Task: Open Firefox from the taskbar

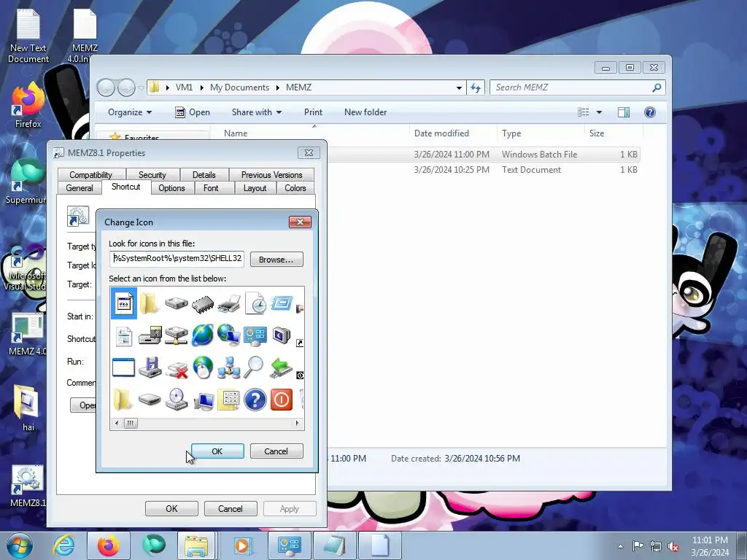Action: pyautogui.click(x=108, y=545)
